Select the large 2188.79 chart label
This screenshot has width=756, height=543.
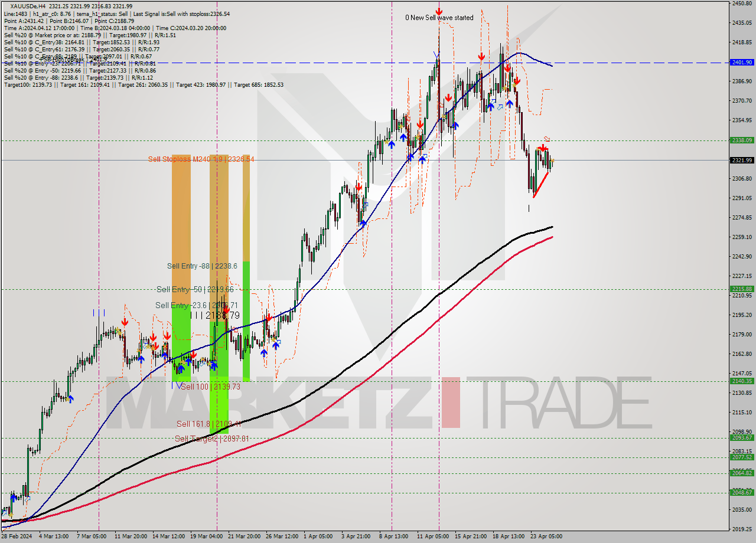click(216, 316)
